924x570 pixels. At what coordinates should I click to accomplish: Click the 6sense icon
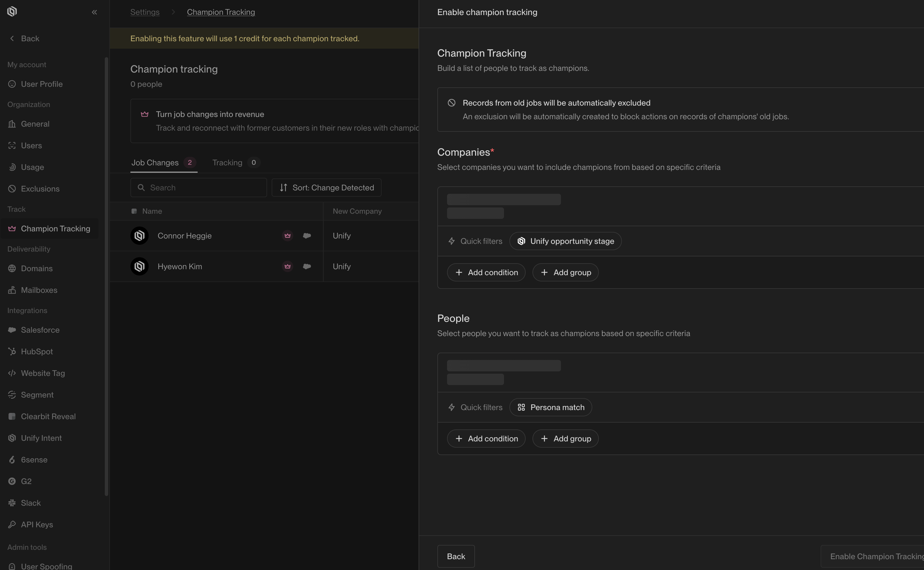tap(12, 460)
